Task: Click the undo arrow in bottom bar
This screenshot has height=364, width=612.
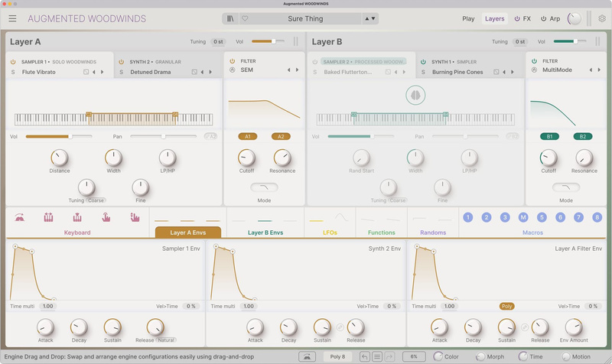Action: 365,356
